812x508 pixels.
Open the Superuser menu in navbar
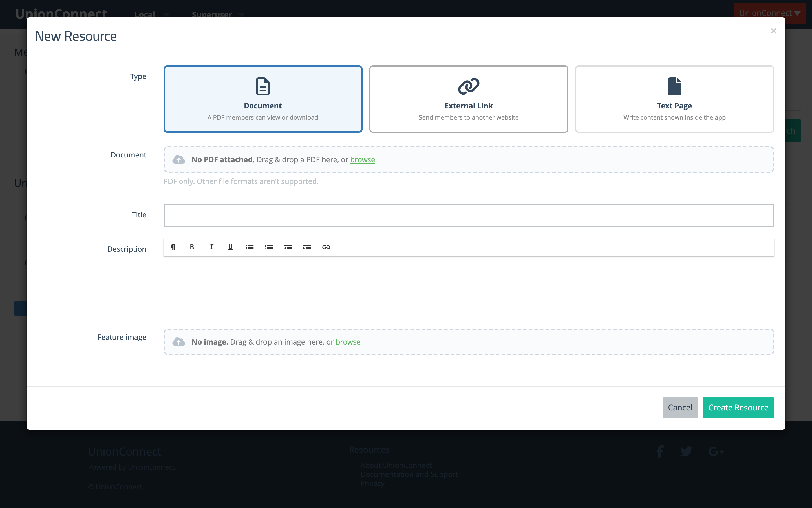[218, 14]
